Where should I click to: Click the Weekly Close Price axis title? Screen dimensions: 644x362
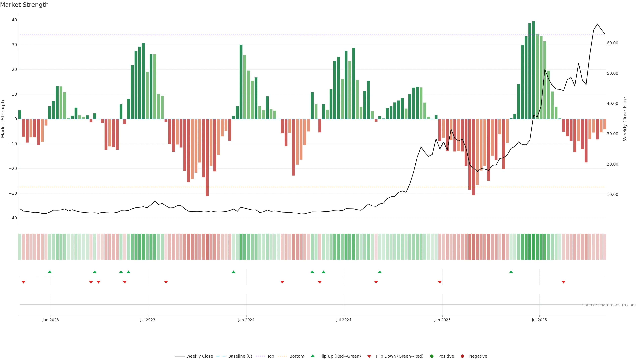[625, 119]
